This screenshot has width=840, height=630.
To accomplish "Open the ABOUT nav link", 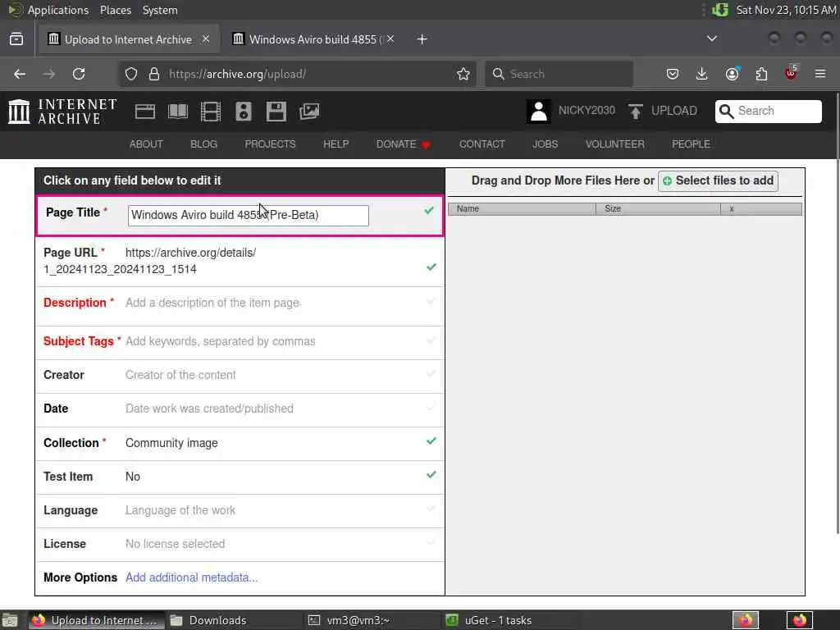I will (x=146, y=144).
